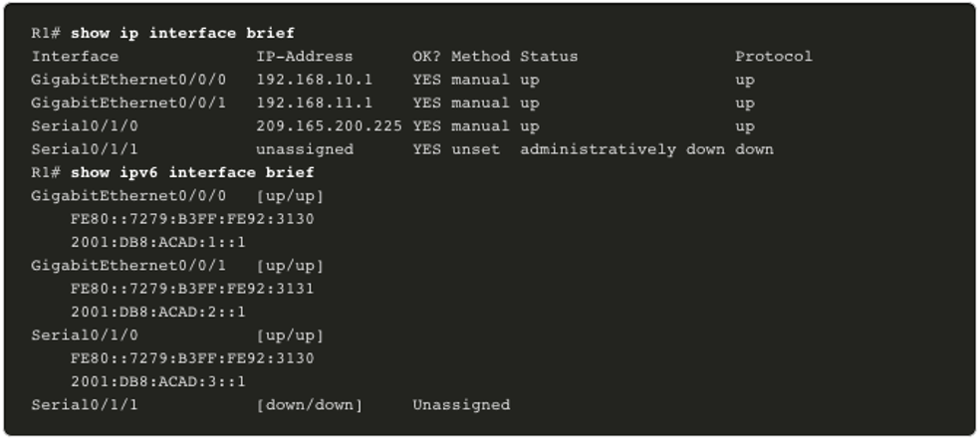Click the 209.165.200.225 address
The image size is (980, 440).
click(330, 126)
